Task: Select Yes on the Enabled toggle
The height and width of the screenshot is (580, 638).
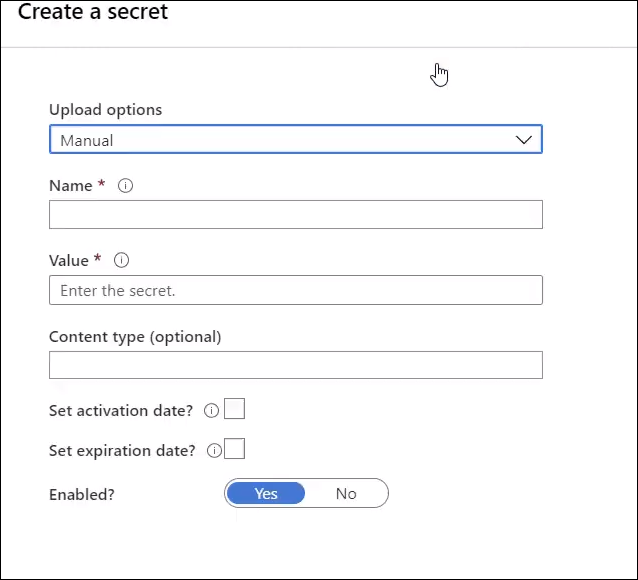Action: coord(266,493)
